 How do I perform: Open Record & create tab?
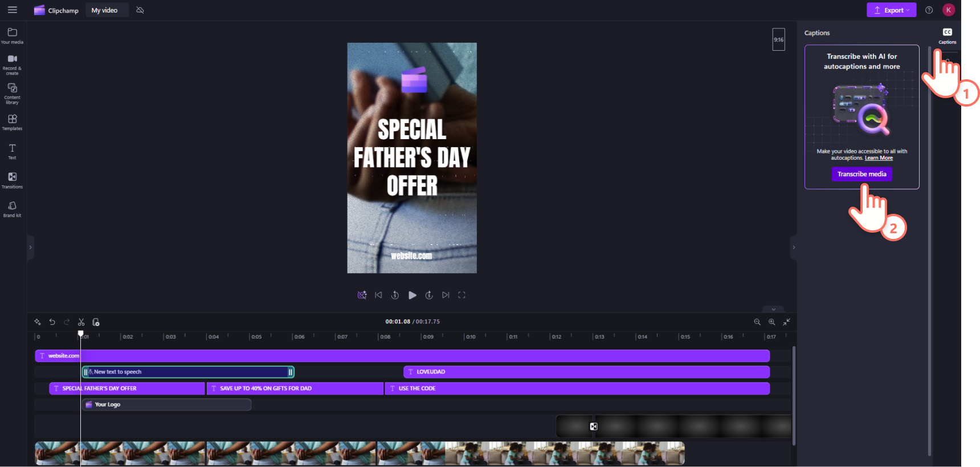12,64
